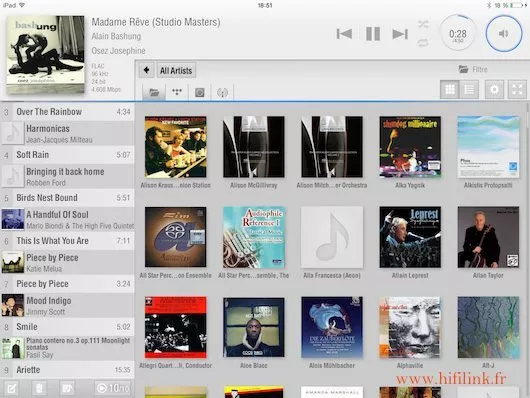Screen dimensions: 530x398
Task: Tap the iPad battery indicator
Action: pyautogui.click(x=516, y=5)
